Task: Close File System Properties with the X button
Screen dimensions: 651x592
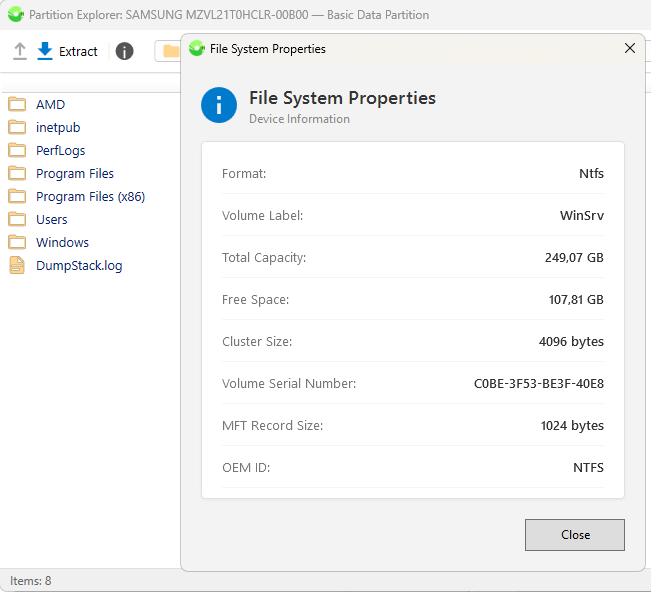Action: pyautogui.click(x=630, y=48)
